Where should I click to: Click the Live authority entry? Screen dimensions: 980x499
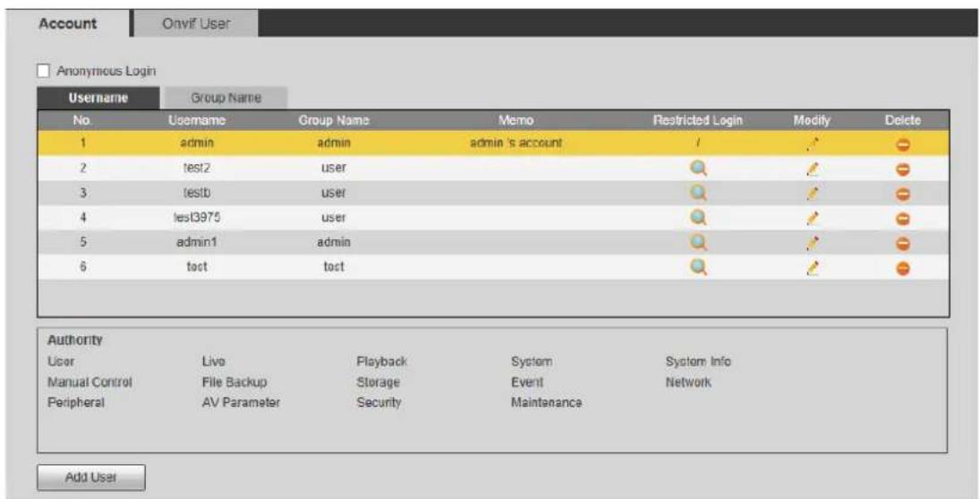pyautogui.click(x=214, y=361)
